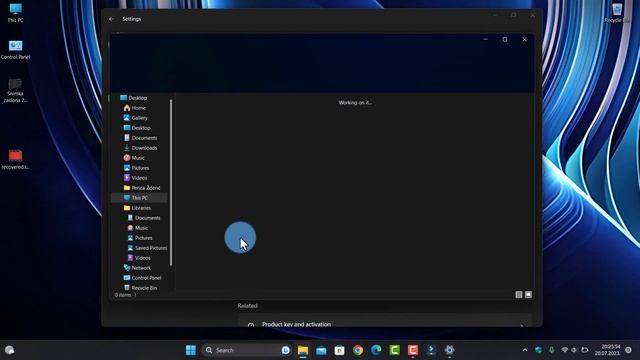The image size is (640, 360).
Task: Open the Wi-Fi network tray icon
Action: (565, 350)
